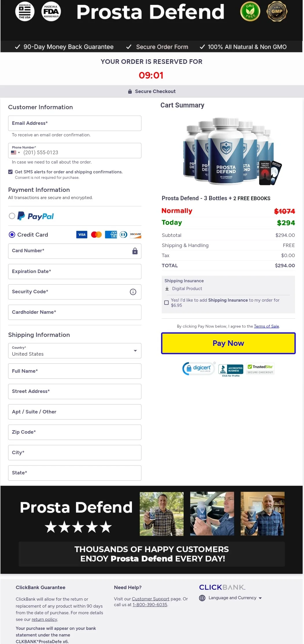Click the PayPal logo
Screen dimensions: 304x644
[36, 216]
